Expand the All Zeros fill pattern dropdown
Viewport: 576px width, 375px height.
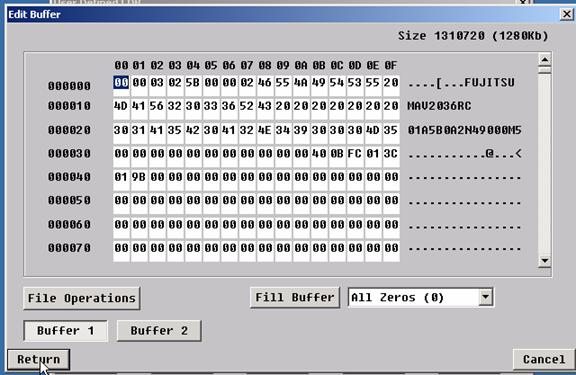(486, 297)
